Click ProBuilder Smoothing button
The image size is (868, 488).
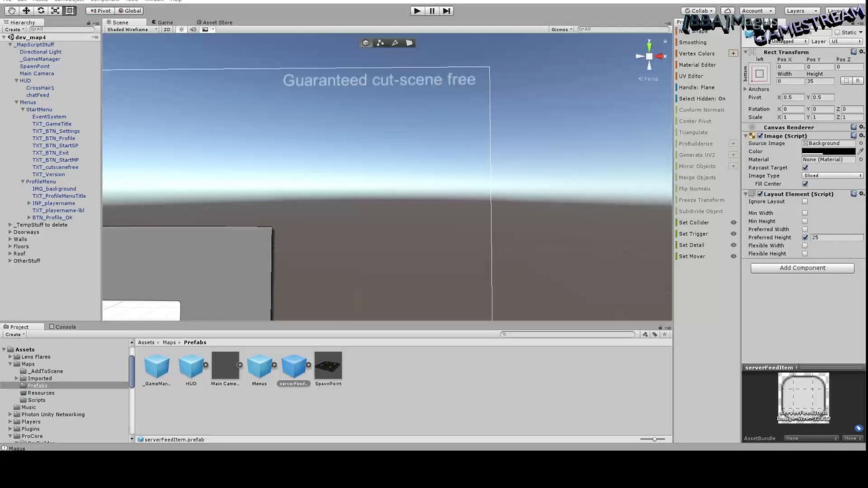(692, 43)
